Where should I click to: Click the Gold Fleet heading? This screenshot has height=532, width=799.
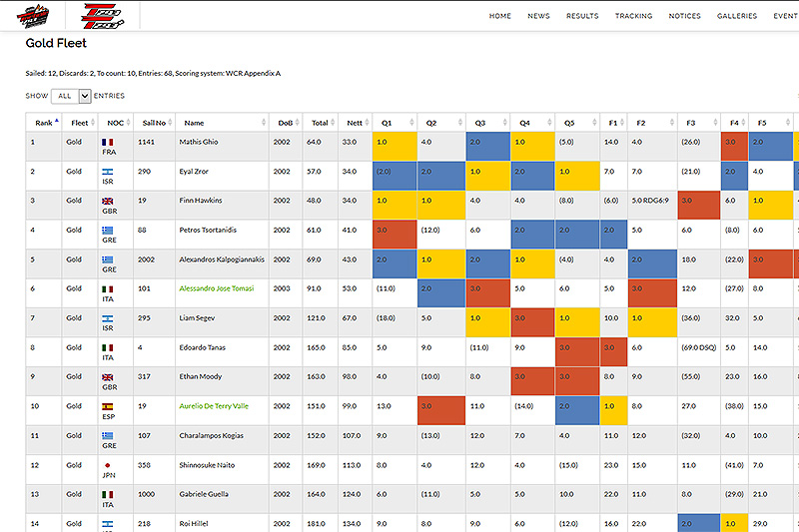pyautogui.click(x=56, y=43)
